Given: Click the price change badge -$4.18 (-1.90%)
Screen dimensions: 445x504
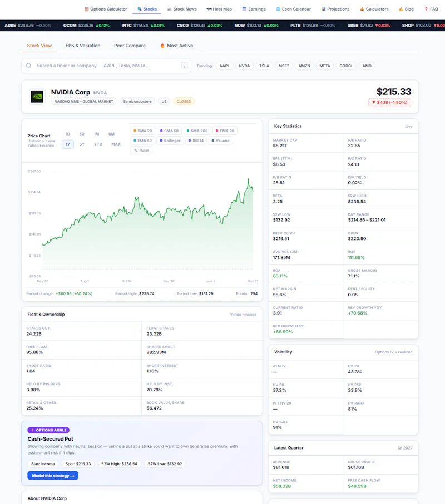Looking at the screenshot, I should (390, 103).
